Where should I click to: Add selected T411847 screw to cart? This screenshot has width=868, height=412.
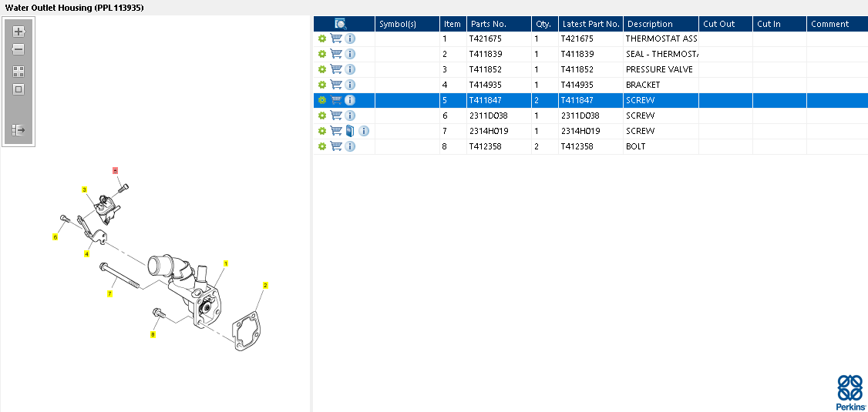click(x=336, y=100)
